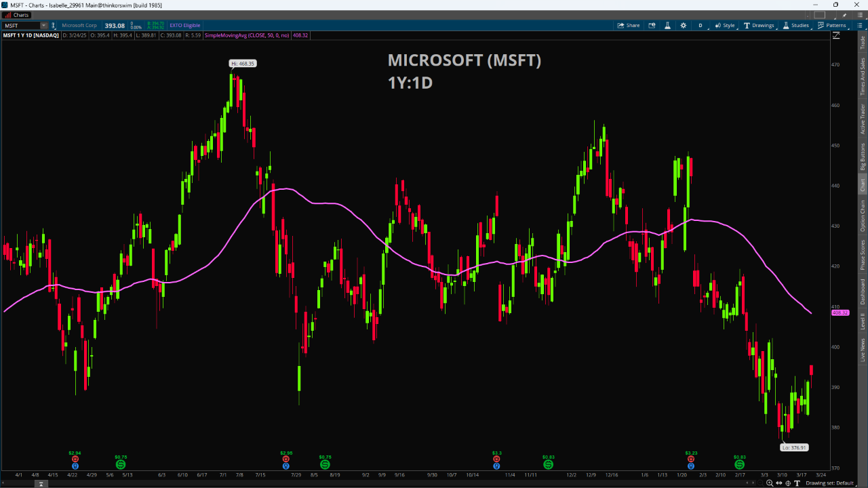This screenshot has width=868, height=488.
Task: Click the Share chart button
Action: coord(628,25)
